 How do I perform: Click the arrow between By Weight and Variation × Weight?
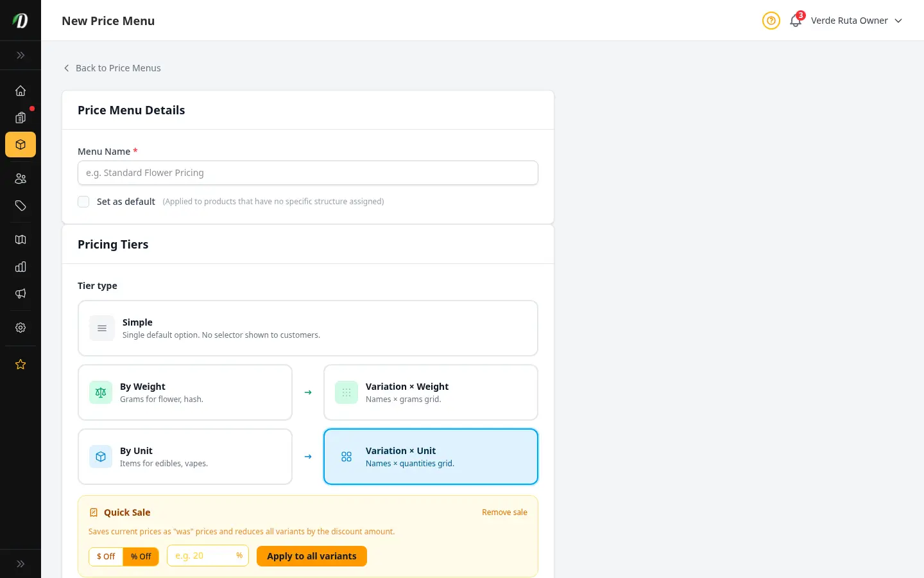point(308,392)
